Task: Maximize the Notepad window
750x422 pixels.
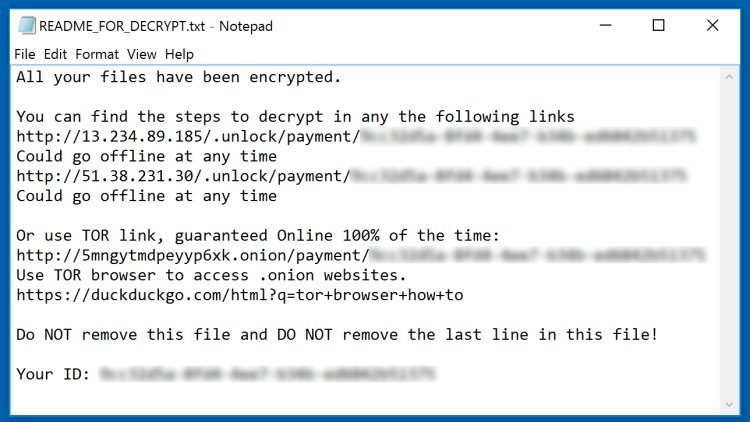Action: pyautogui.click(x=659, y=25)
